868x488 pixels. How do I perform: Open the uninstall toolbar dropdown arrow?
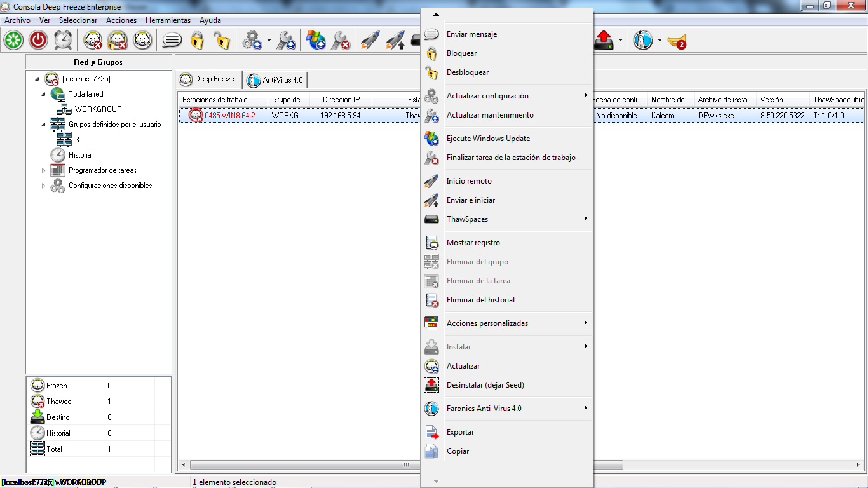620,41
